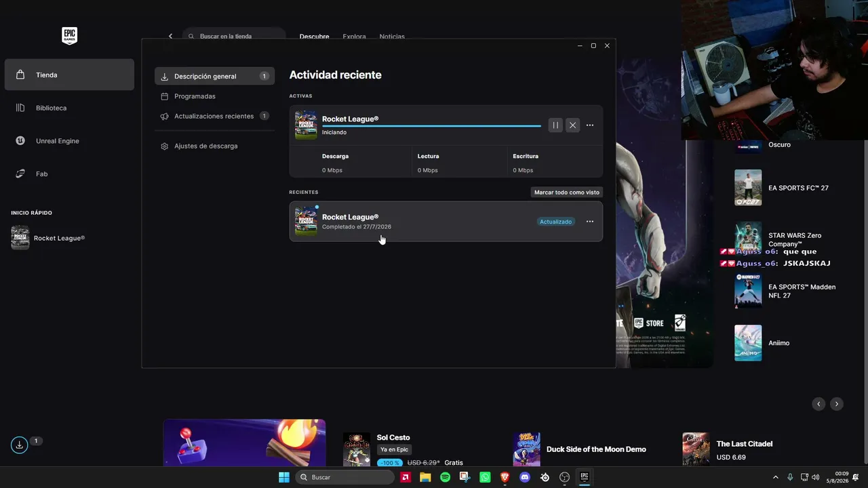
Task: Go to next store carousel page
Action: (837, 404)
